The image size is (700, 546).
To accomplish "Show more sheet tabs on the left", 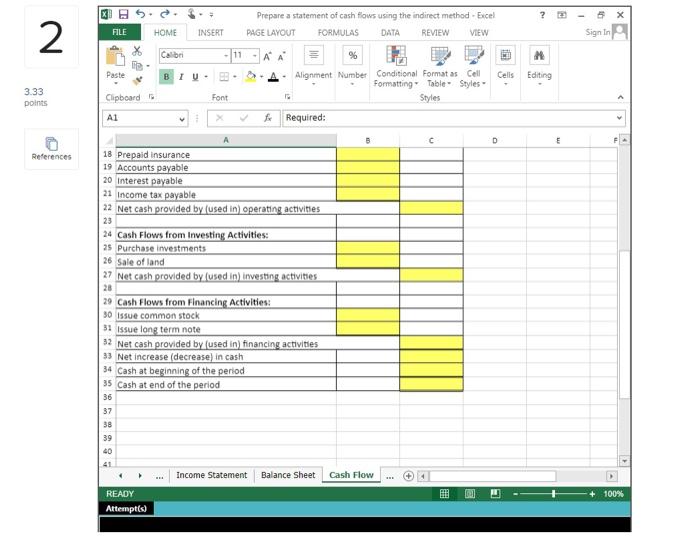I will [159, 476].
